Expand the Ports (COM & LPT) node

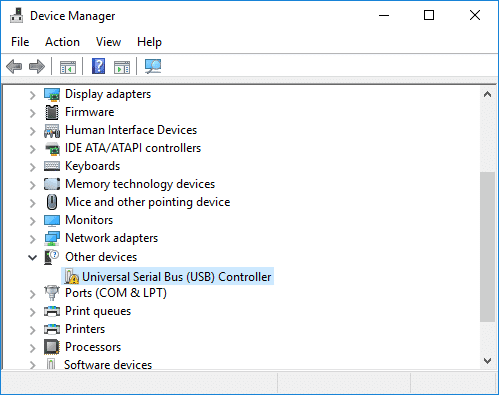click(32, 294)
